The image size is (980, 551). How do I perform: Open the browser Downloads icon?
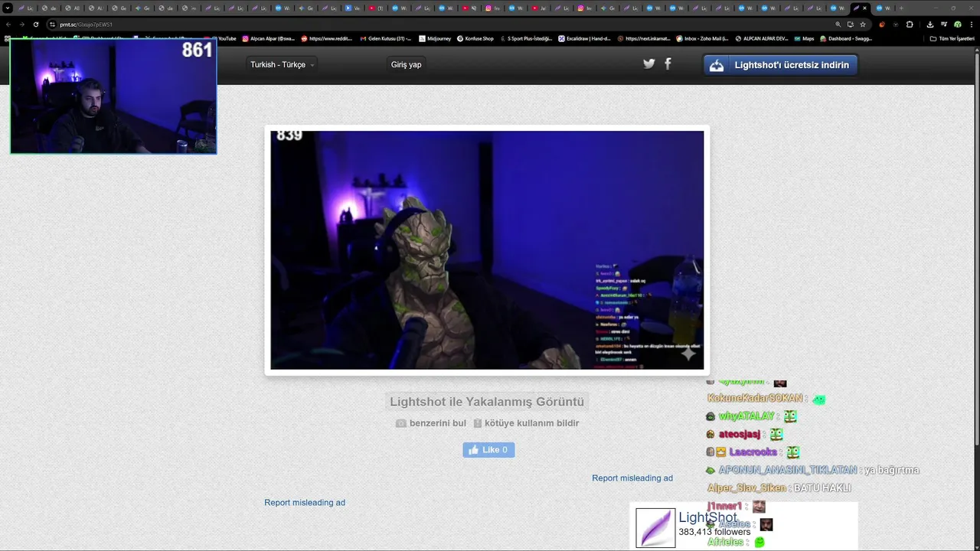coord(929,24)
